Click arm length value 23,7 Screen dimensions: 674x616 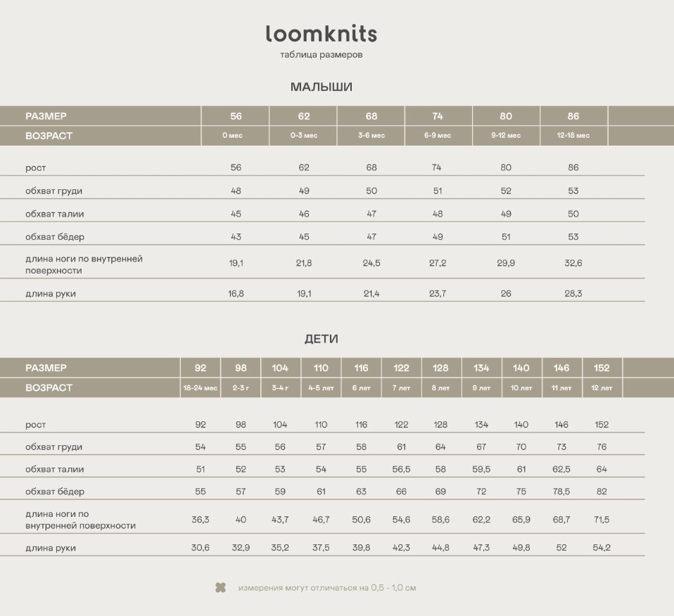(x=438, y=294)
